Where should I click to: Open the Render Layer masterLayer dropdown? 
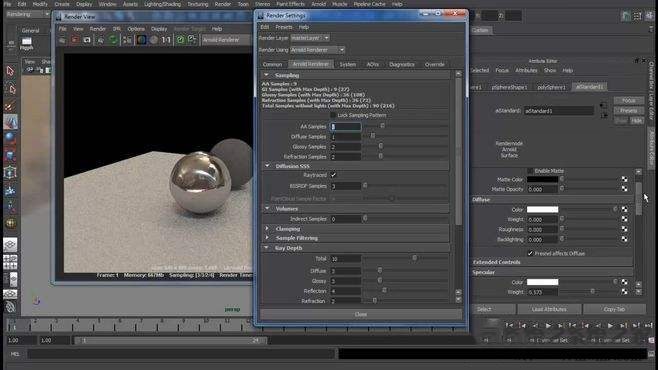(310, 38)
